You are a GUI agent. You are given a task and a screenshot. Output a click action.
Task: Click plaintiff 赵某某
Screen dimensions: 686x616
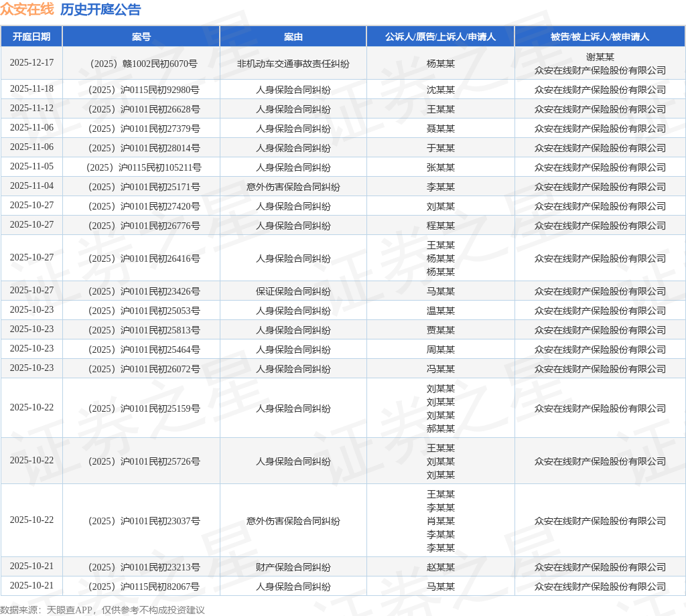click(441, 568)
